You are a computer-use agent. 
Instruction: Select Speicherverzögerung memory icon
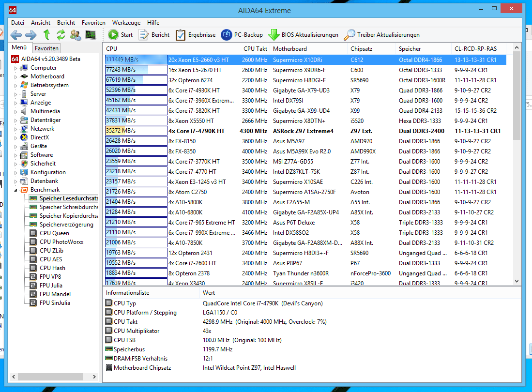[x=33, y=225]
